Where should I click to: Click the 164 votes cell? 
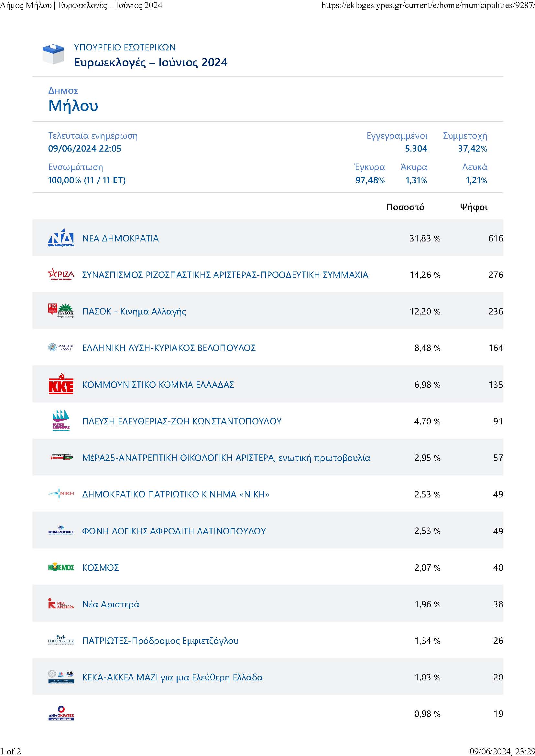[x=496, y=348]
